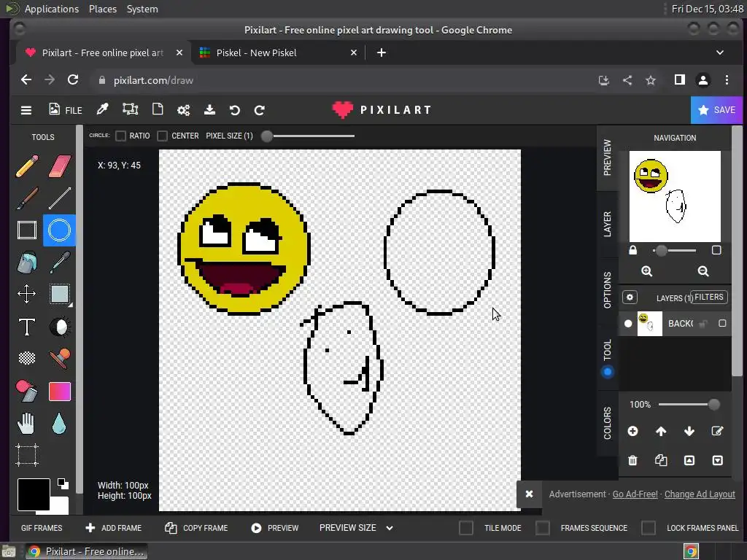Open the File menu
The width and height of the screenshot is (747, 560).
[65, 110]
